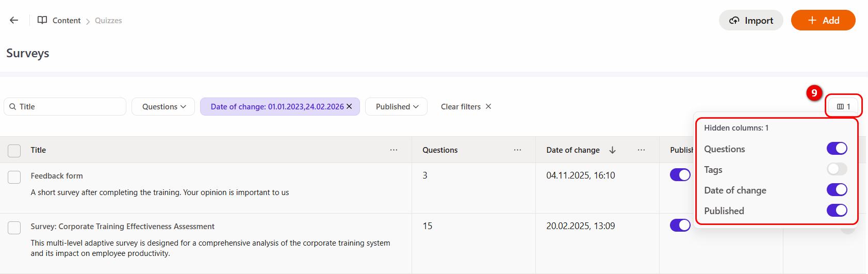Open Questions column three-dot options menu
The image size is (868, 274).
[x=517, y=150]
